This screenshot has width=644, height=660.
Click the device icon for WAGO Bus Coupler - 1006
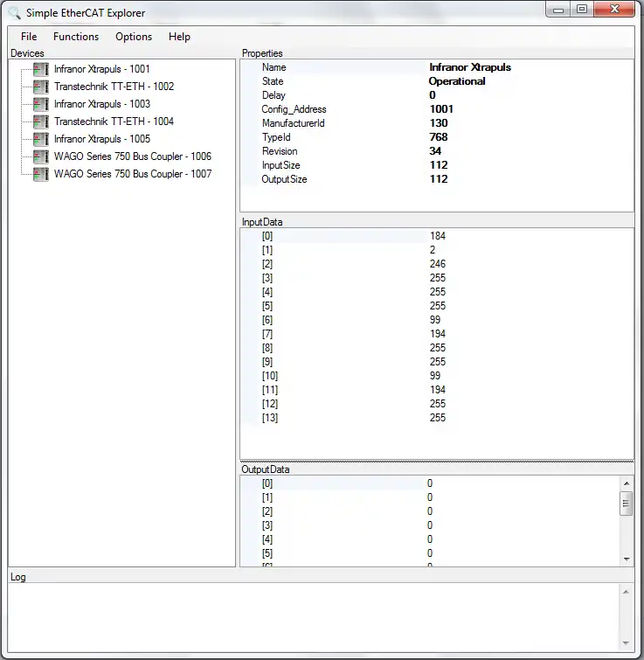click(x=41, y=156)
